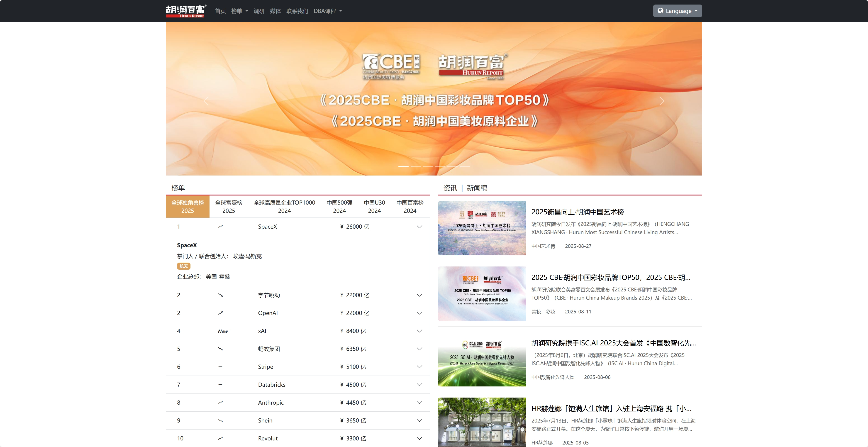868x447 pixels.
Task: Jump to the first carousel slide indicator
Action: click(403, 166)
